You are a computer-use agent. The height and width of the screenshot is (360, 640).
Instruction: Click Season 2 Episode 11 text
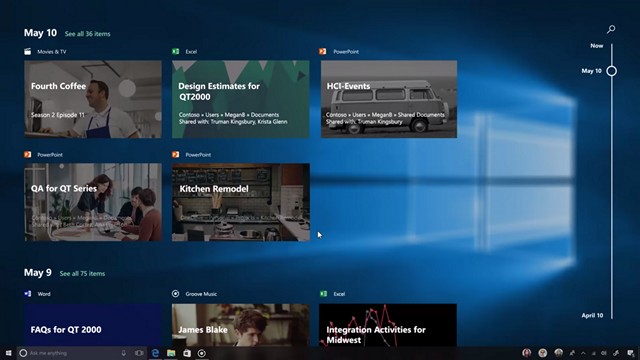(x=58, y=115)
